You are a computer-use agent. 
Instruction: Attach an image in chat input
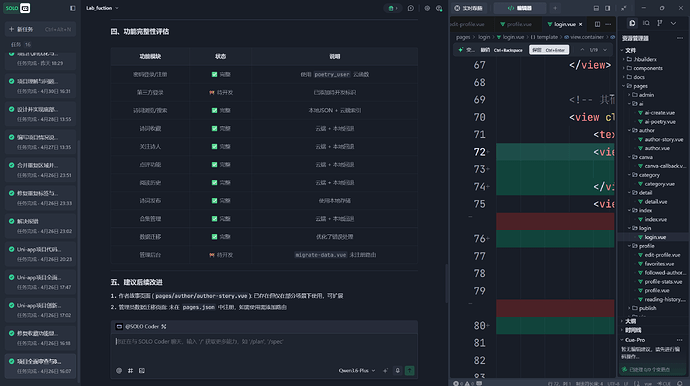point(142,371)
